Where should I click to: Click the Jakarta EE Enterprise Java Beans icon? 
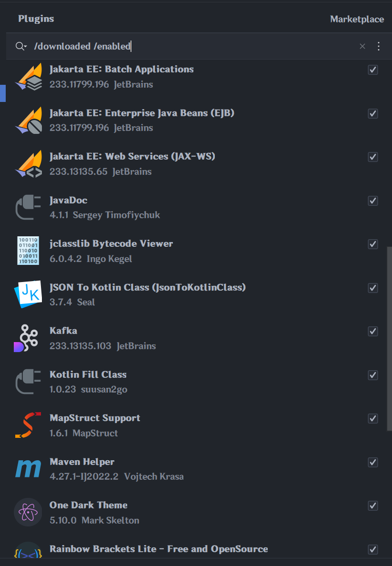28,120
